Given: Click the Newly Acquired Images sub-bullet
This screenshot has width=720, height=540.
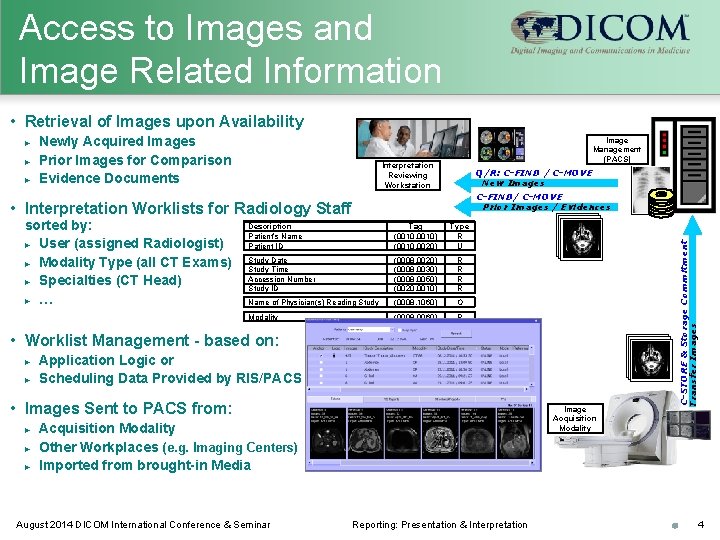Looking at the screenshot, I should pos(117,141).
